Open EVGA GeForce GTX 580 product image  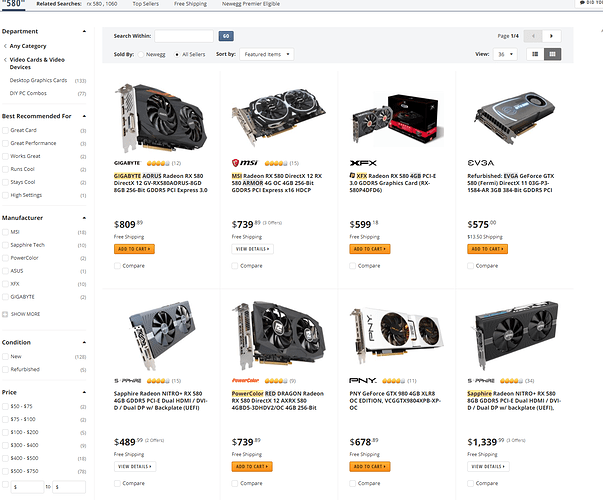515,117
